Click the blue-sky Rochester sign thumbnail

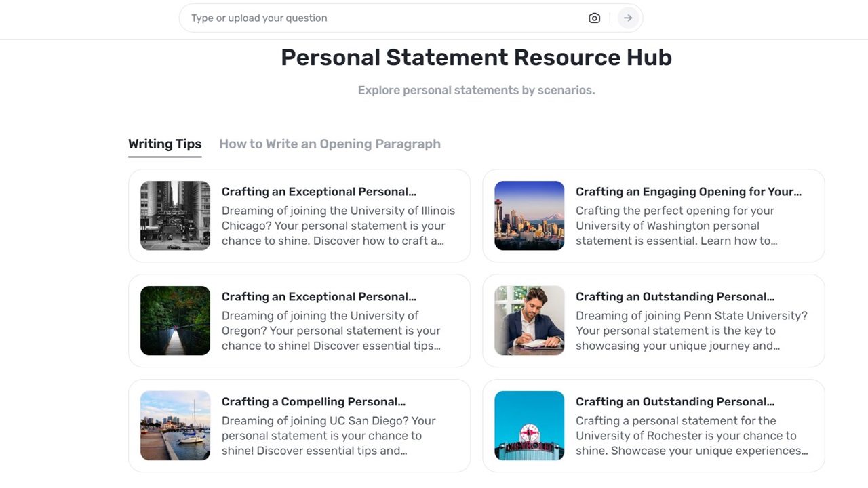point(529,426)
